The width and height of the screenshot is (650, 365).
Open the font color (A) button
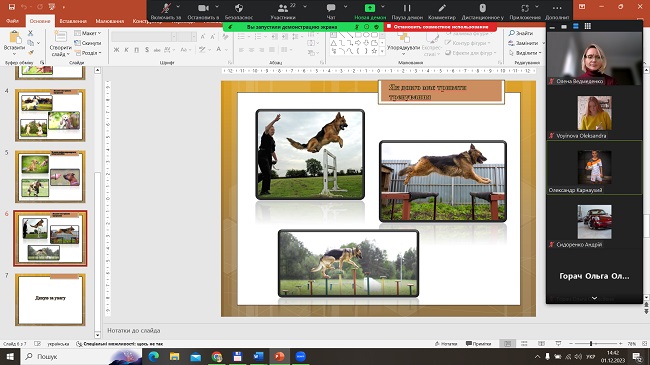218,50
